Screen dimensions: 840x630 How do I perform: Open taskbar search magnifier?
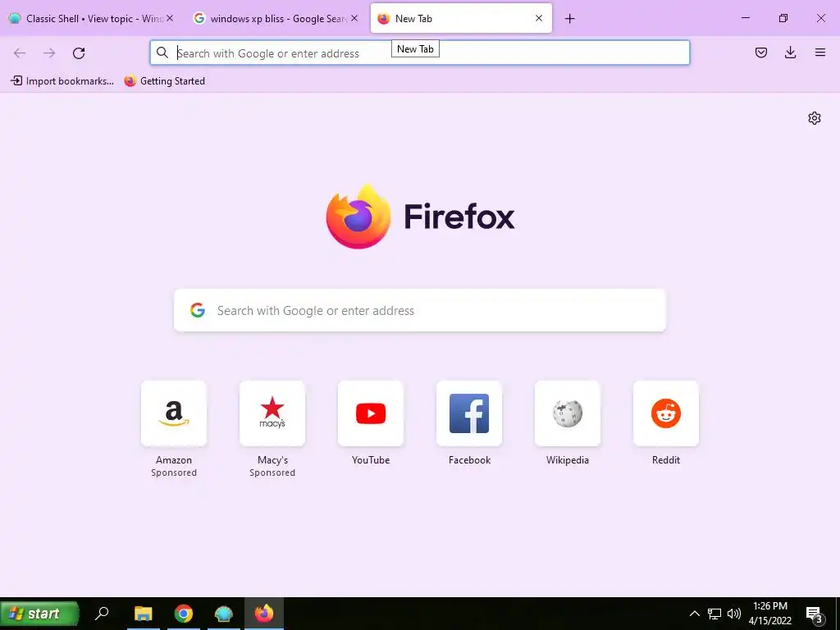pyautogui.click(x=102, y=613)
